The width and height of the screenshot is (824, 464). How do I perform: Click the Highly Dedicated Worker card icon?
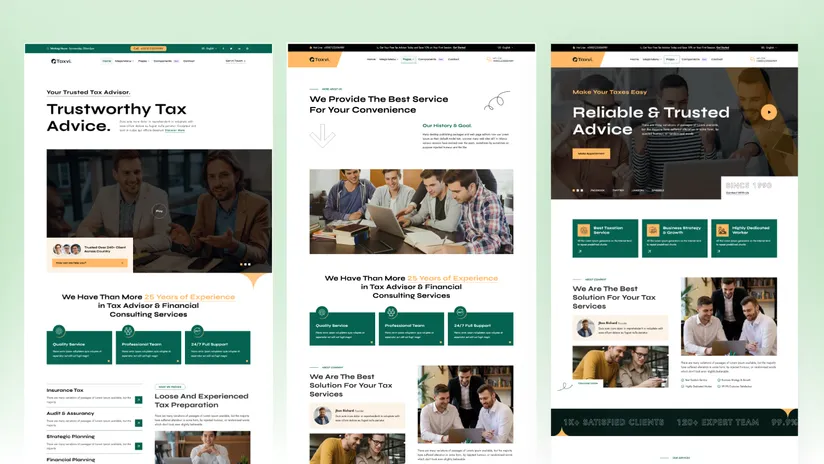coord(722,230)
